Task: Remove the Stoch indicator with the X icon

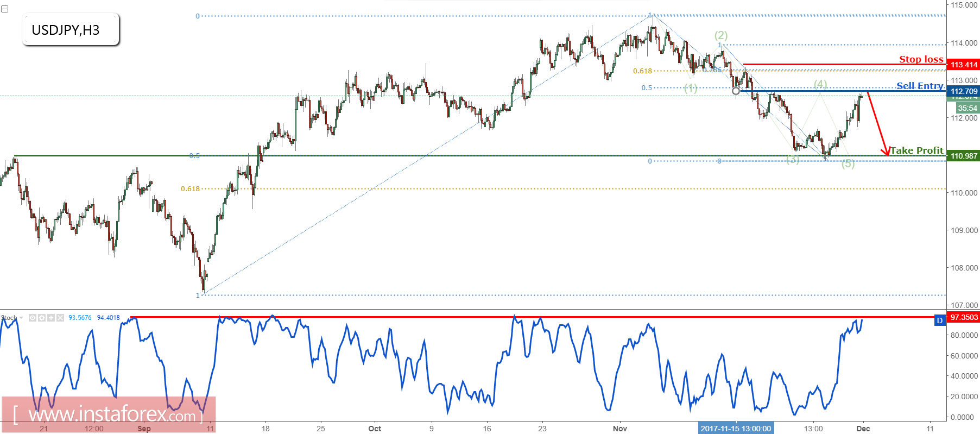Action: pos(60,318)
